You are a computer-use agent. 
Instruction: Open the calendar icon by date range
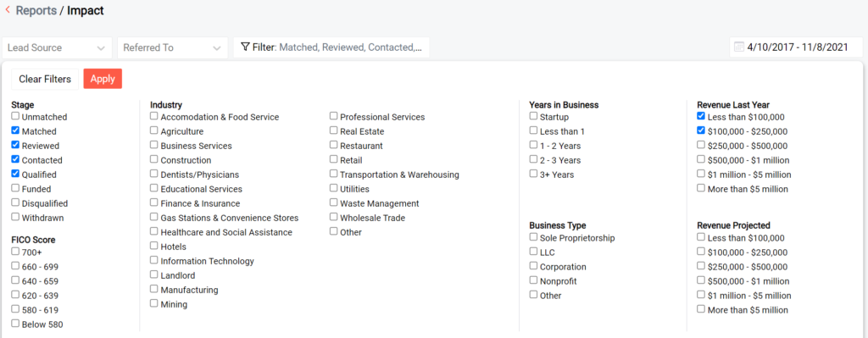739,47
